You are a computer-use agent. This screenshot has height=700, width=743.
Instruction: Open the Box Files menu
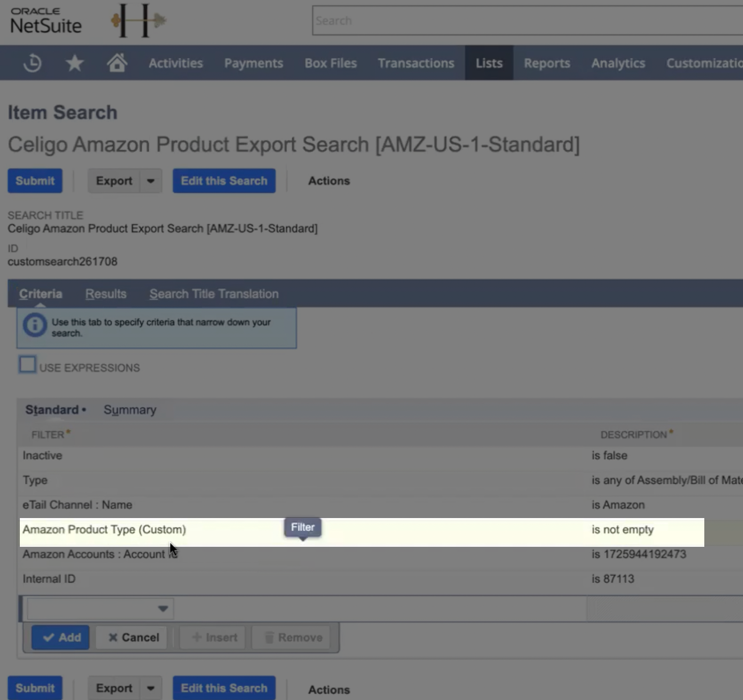click(x=331, y=63)
